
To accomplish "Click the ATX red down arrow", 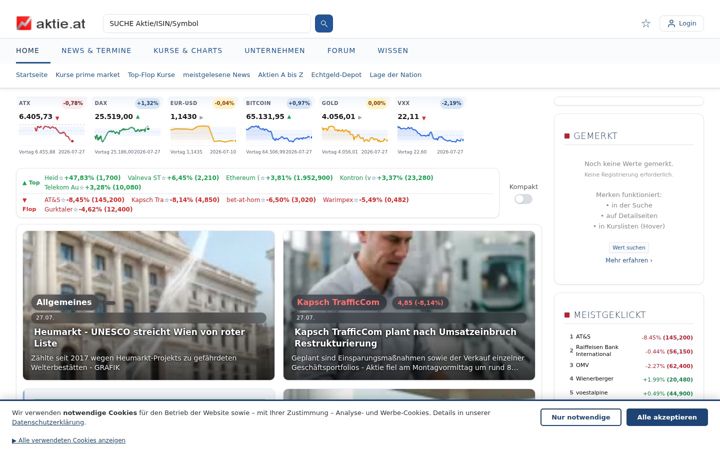I will pyautogui.click(x=57, y=118).
